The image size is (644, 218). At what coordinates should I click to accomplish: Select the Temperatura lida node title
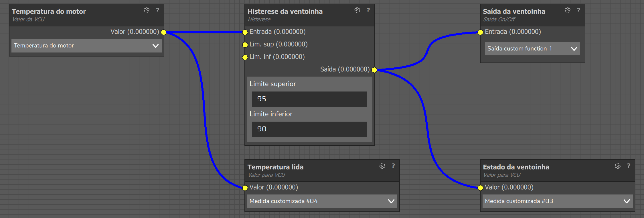(275, 167)
